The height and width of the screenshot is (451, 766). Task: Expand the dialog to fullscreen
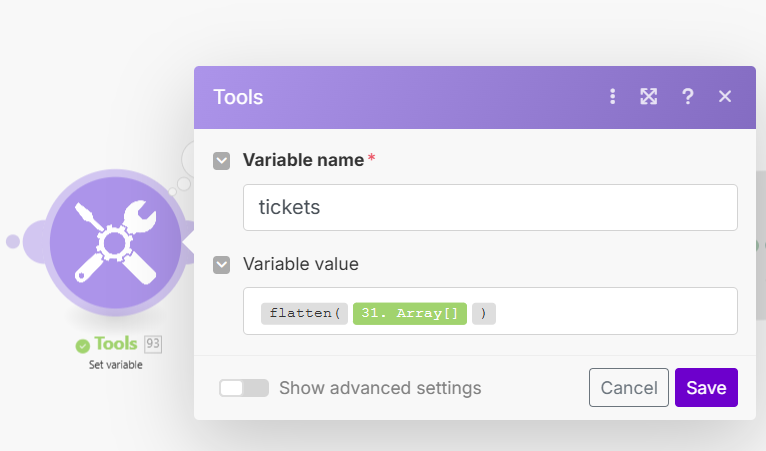tap(649, 97)
